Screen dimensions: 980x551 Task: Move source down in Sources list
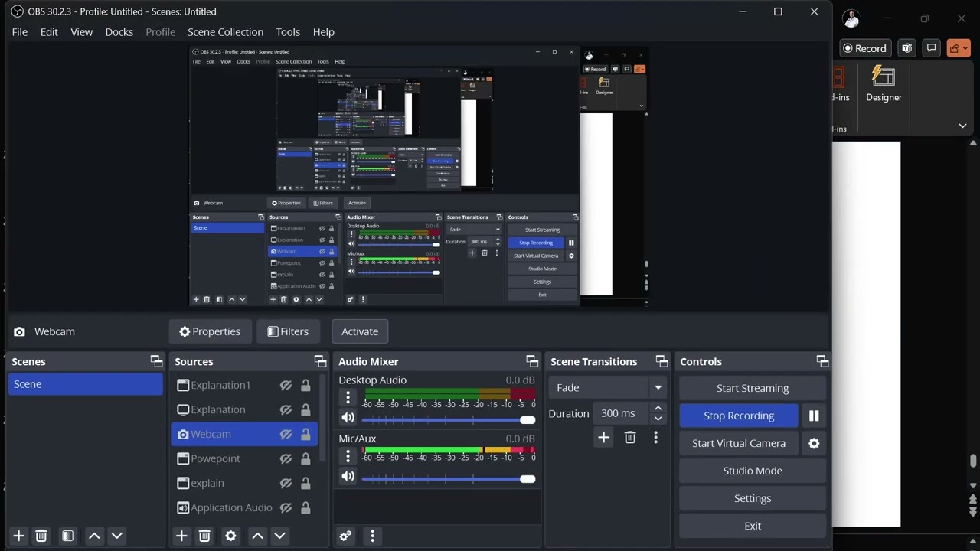(x=279, y=536)
